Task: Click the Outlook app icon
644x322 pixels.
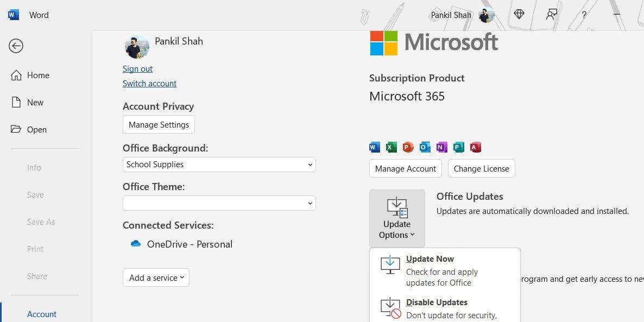Action: pos(425,147)
